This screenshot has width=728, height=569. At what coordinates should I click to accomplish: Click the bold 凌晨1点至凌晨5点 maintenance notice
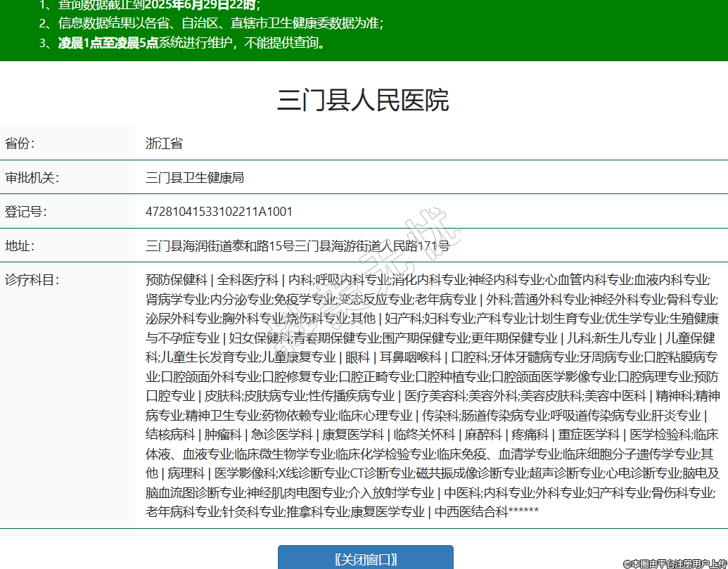click(108, 43)
